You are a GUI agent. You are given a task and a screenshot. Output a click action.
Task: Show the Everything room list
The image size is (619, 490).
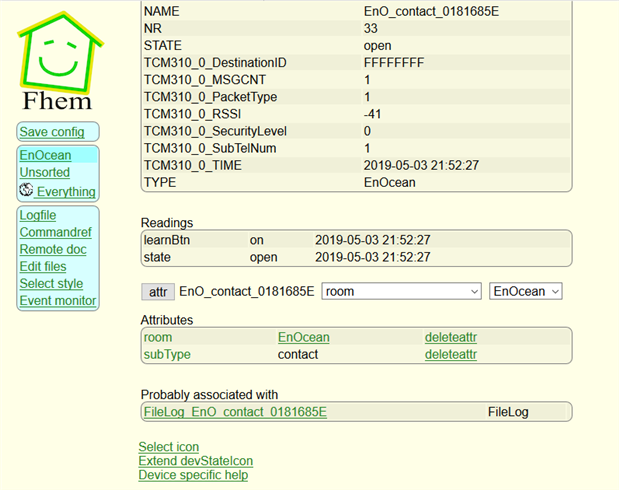coord(66,192)
